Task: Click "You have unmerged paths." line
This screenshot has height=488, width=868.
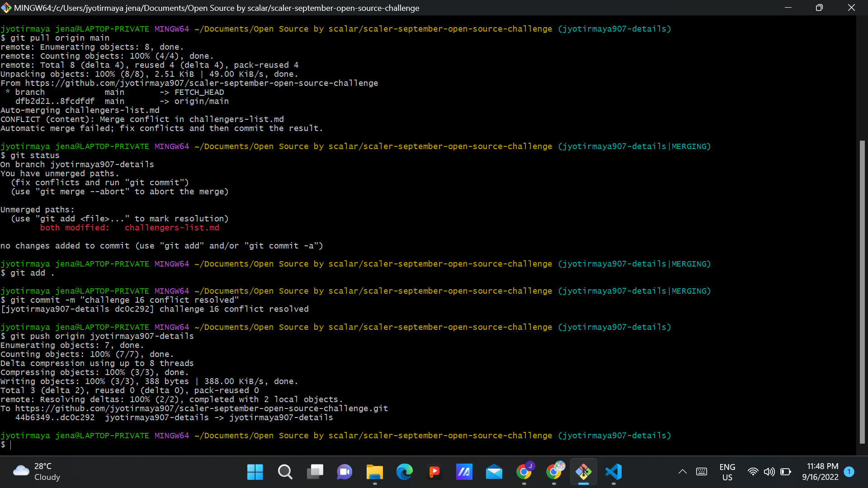Action: pos(60,174)
